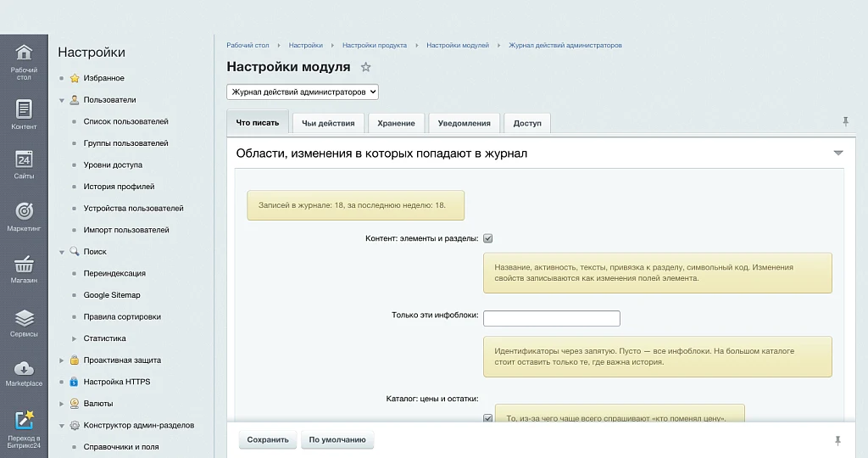Switch to the Хранение tab
The image size is (868, 458).
point(397,124)
